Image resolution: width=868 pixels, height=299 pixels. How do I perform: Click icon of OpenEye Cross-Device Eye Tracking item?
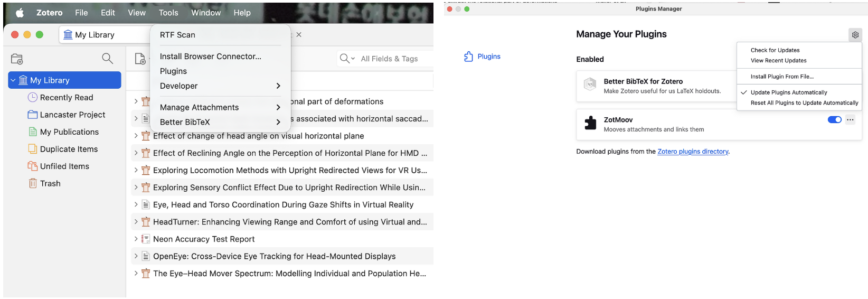[x=146, y=256]
